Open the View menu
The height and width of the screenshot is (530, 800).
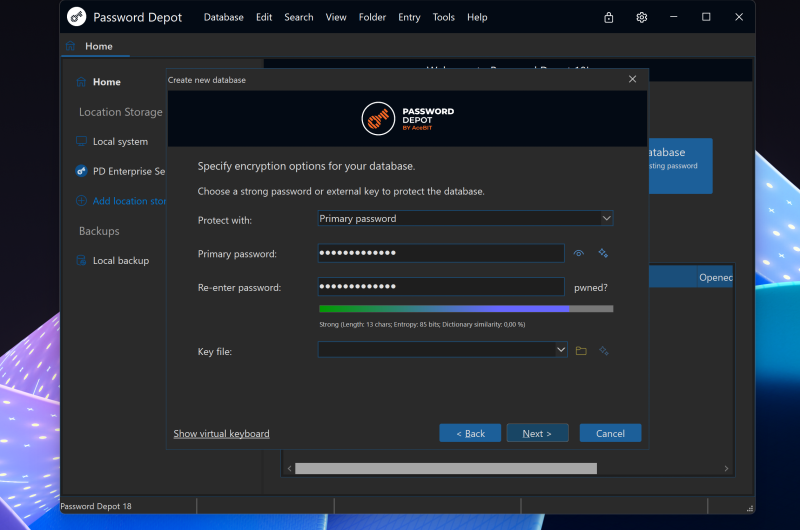pyautogui.click(x=336, y=17)
